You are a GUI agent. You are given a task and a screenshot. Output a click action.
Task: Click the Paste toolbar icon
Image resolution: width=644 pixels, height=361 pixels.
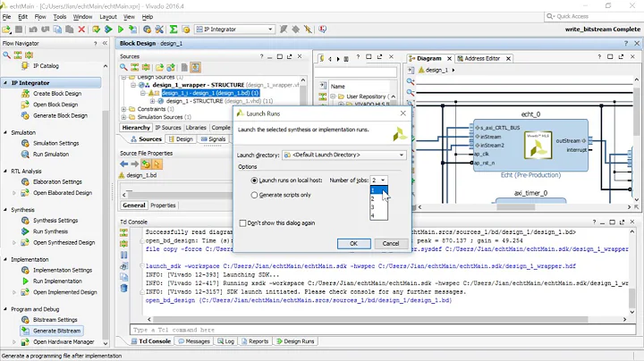click(x=70, y=29)
